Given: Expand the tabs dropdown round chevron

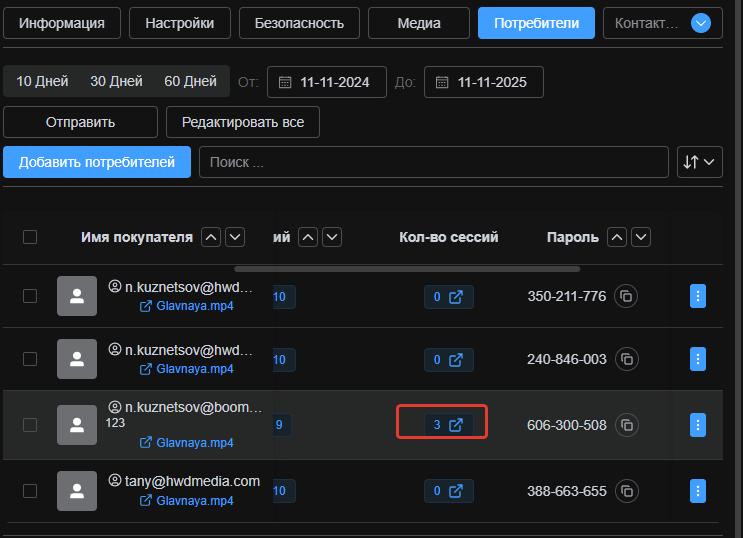Looking at the screenshot, I should [x=701, y=23].
